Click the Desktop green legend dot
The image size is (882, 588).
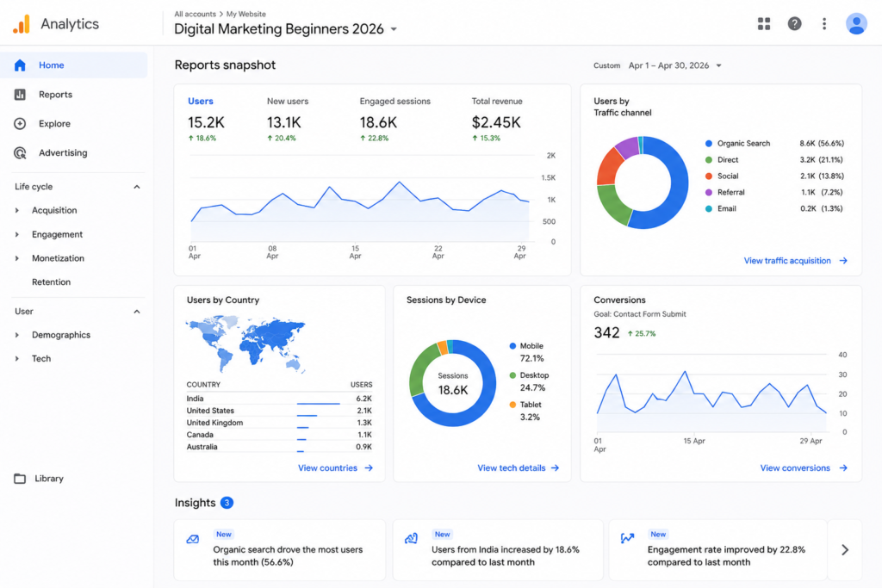[512, 375]
